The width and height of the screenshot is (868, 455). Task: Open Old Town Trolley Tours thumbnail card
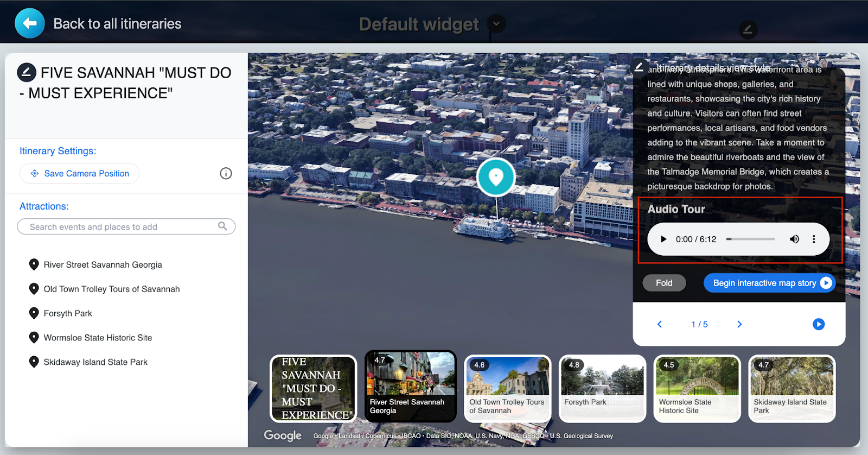pos(507,389)
